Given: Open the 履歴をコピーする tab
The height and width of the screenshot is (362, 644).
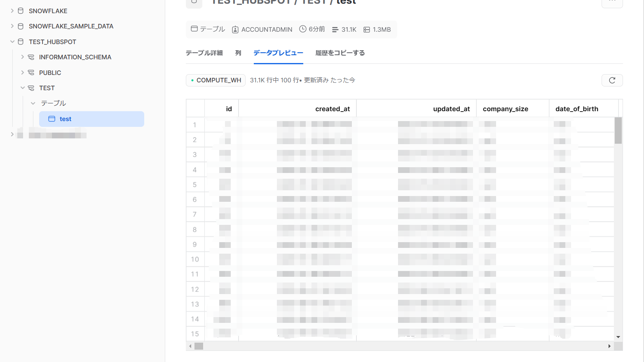Looking at the screenshot, I should [x=340, y=53].
